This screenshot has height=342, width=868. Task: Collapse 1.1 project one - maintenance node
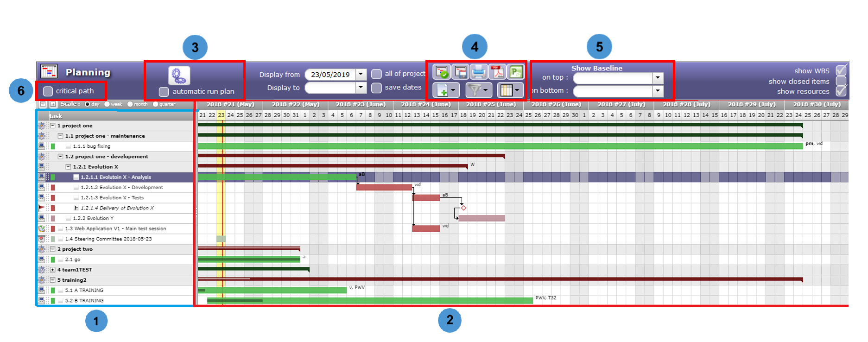point(60,136)
